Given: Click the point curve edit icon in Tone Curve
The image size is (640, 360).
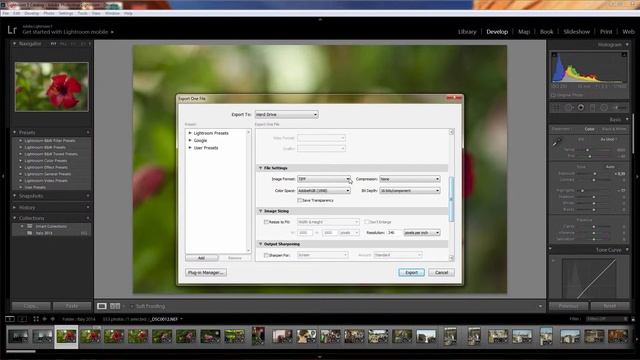Looking at the screenshot, I should point(554,260).
